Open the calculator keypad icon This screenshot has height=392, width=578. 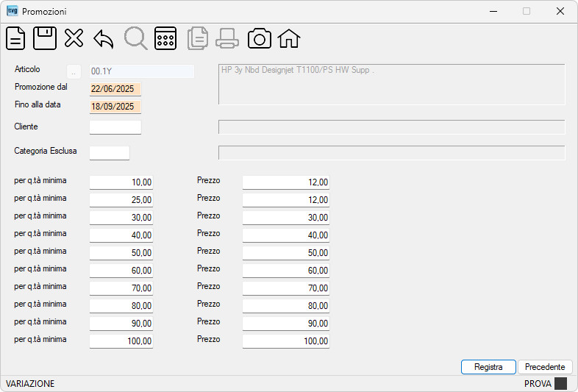pyautogui.click(x=165, y=38)
